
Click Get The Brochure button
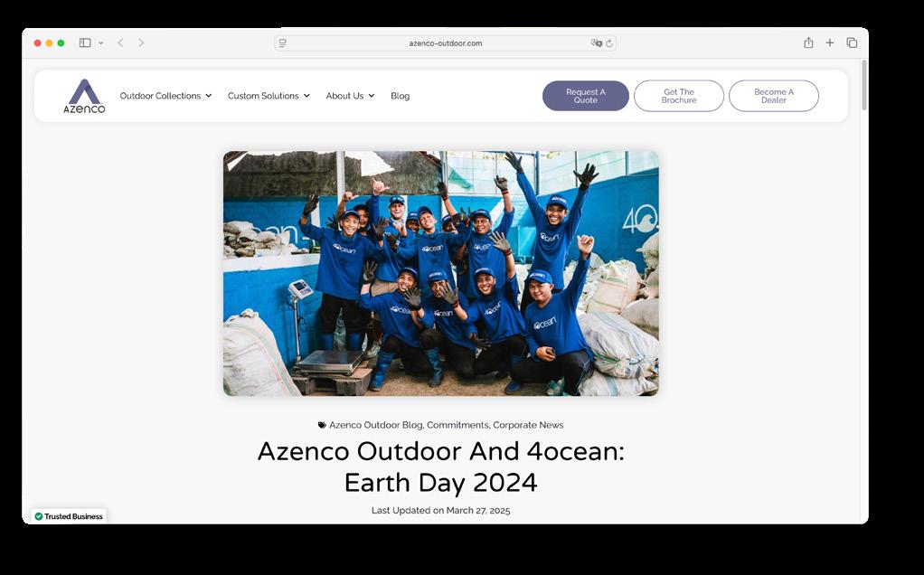[679, 96]
